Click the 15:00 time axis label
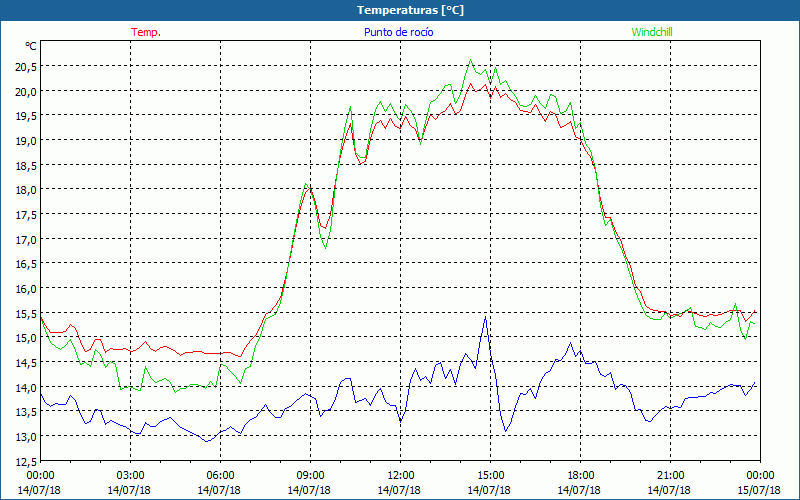Screen dimensions: 800x500 pyautogui.click(x=491, y=476)
